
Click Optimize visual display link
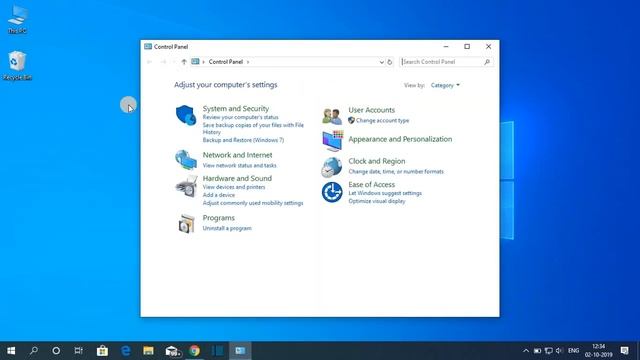(377, 201)
